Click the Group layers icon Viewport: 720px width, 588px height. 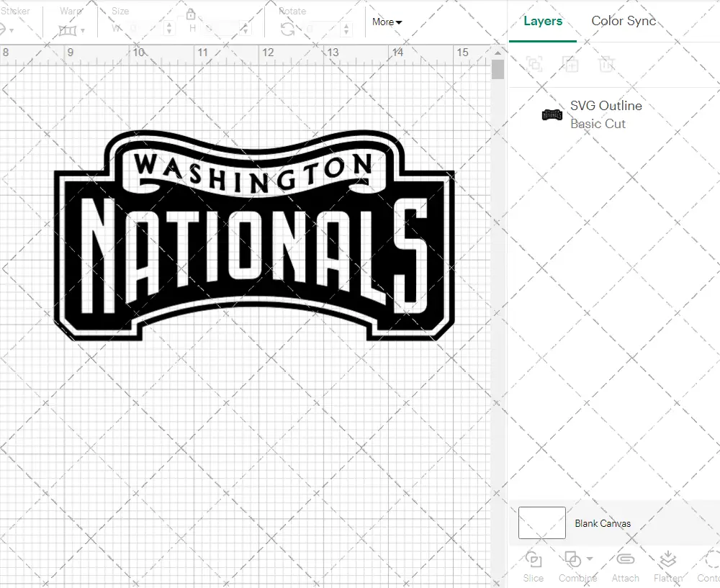(x=534, y=64)
